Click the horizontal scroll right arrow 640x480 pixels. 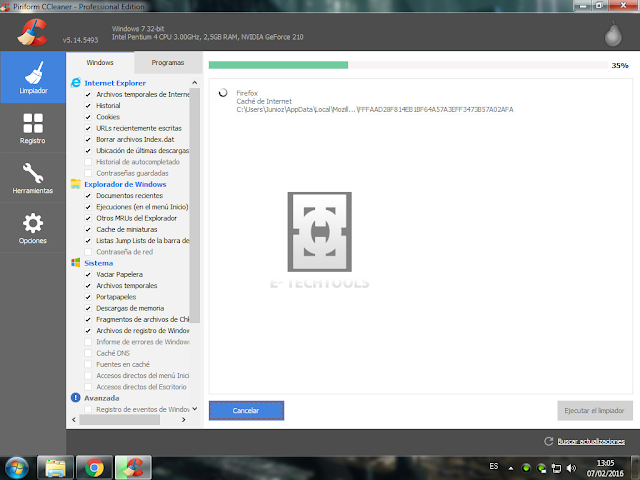pos(184,420)
